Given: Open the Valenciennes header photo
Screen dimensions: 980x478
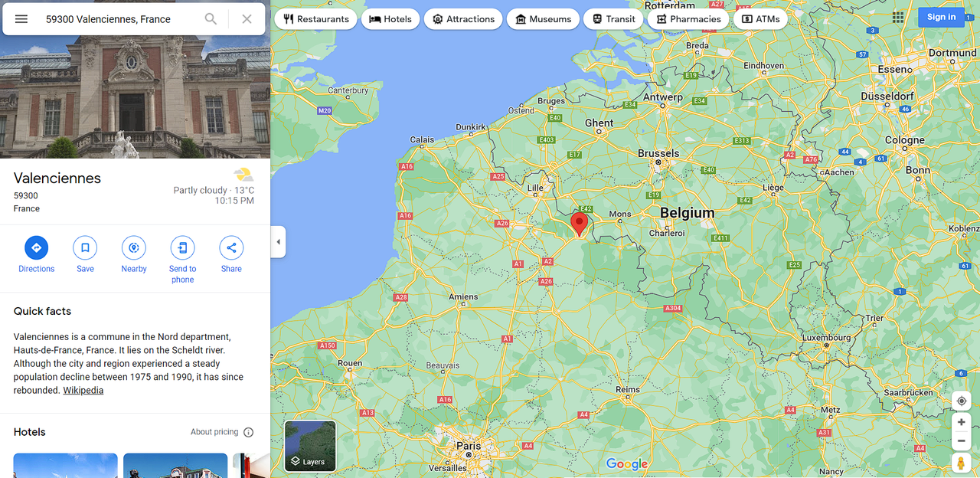Looking at the screenshot, I should tap(135, 97).
